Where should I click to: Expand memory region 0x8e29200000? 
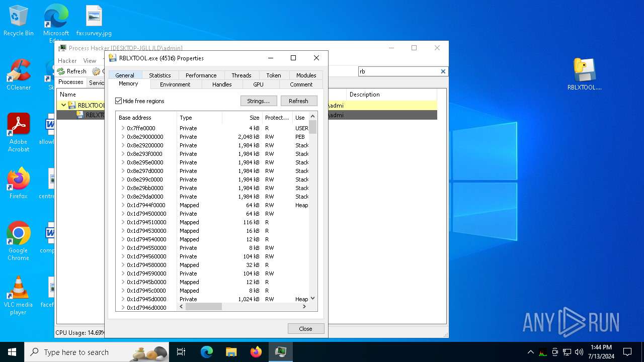coord(123,145)
